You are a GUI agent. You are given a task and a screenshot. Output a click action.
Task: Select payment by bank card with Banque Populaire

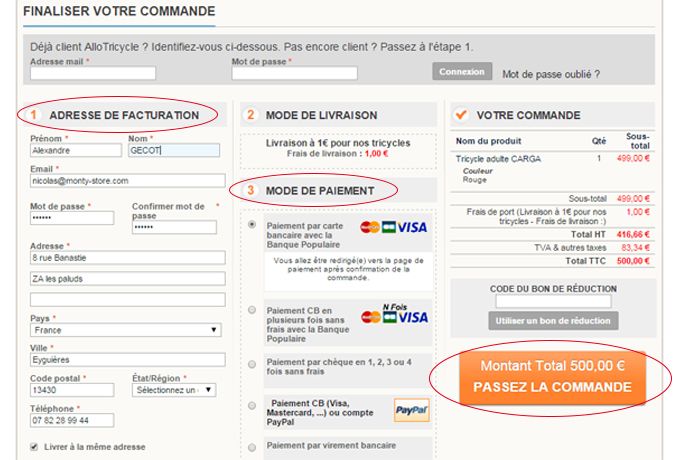[x=251, y=225]
